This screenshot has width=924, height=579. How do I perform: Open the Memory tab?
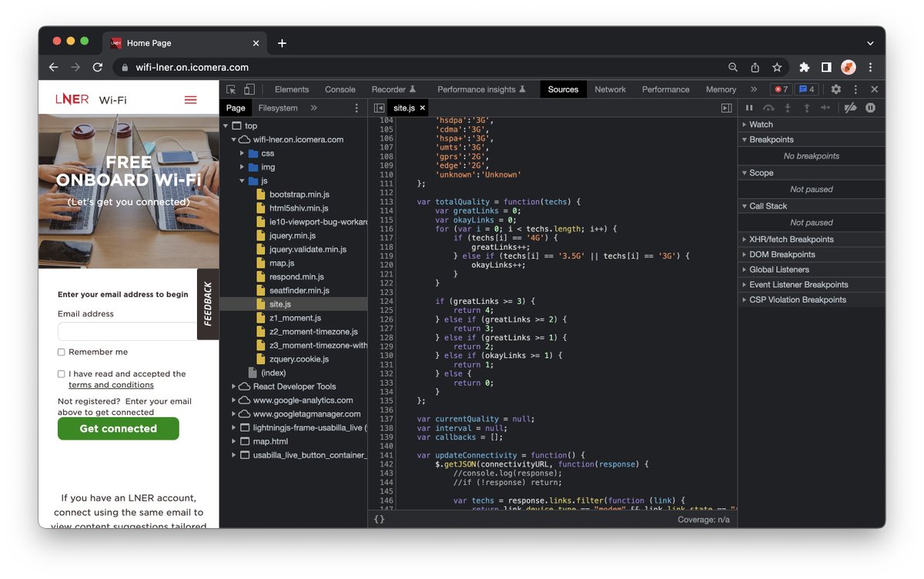pyautogui.click(x=721, y=89)
